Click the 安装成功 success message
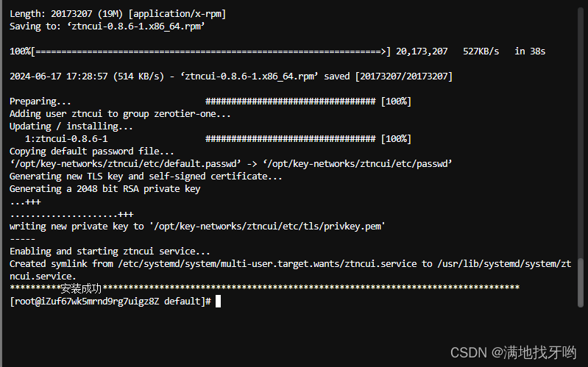The height and width of the screenshot is (367, 588). point(81,288)
